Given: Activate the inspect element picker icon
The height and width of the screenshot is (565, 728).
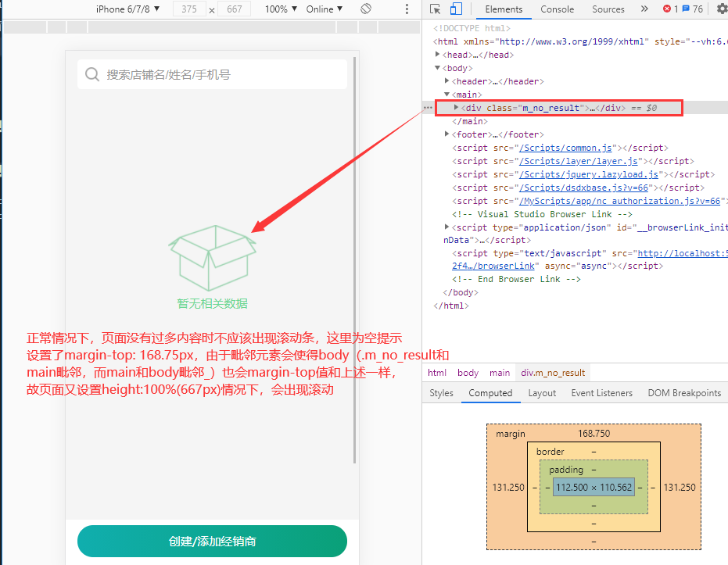Looking at the screenshot, I should pyautogui.click(x=435, y=9).
